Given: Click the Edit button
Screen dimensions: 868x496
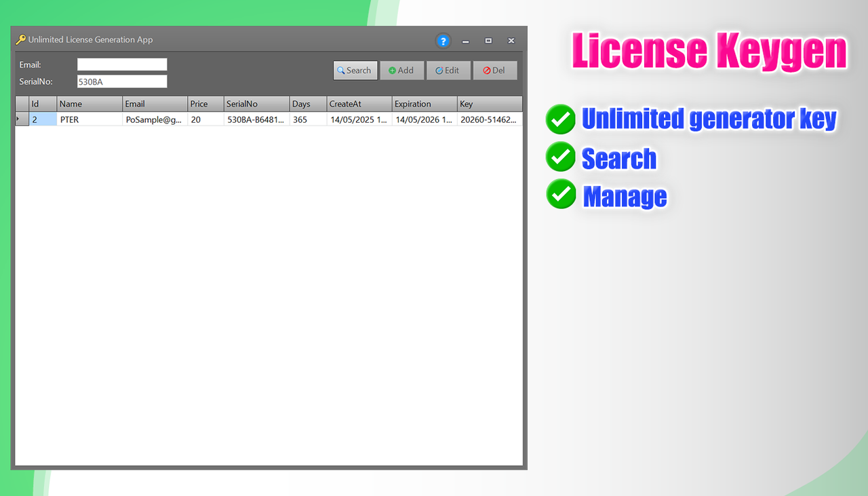Looking at the screenshot, I should (x=448, y=71).
